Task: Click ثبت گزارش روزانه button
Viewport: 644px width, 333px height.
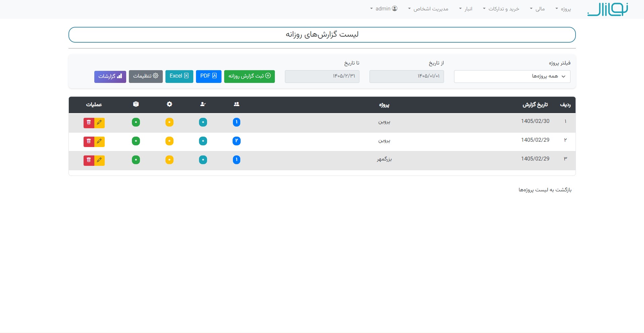Action: [x=249, y=77]
